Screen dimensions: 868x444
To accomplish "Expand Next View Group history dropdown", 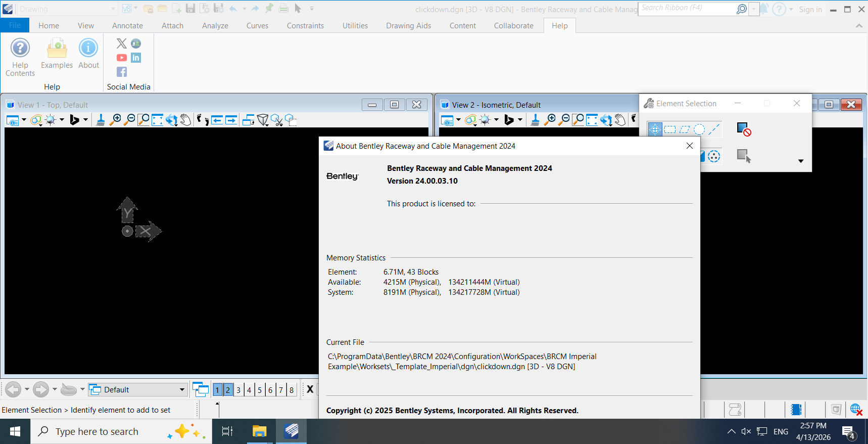I will [x=55, y=389].
